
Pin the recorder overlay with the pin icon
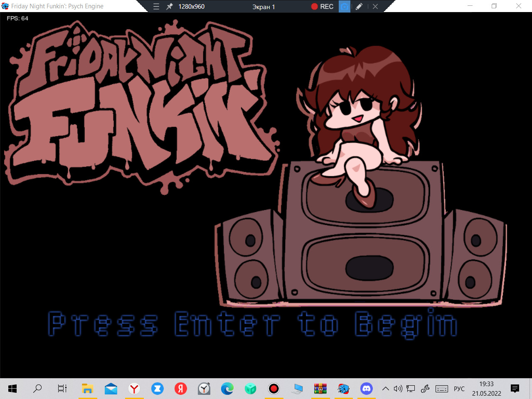(x=169, y=6)
